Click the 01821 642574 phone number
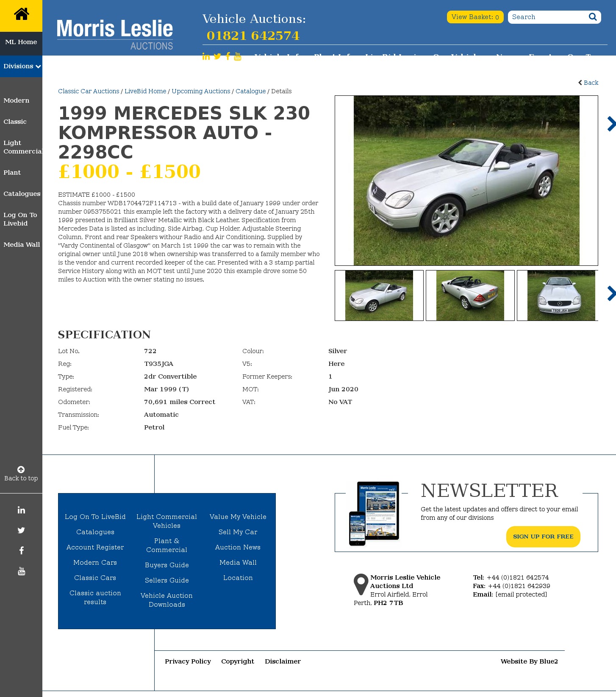This screenshot has width=616, height=697. tap(253, 36)
